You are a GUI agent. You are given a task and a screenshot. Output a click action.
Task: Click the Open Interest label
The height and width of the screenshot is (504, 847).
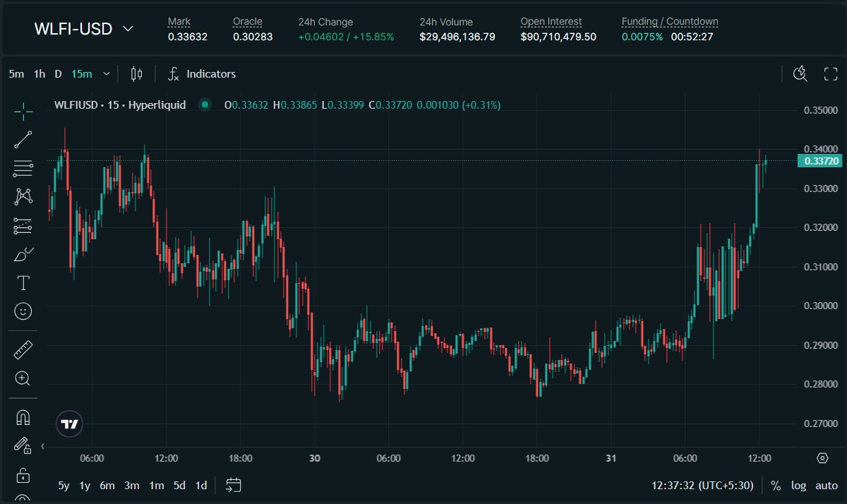tap(551, 22)
